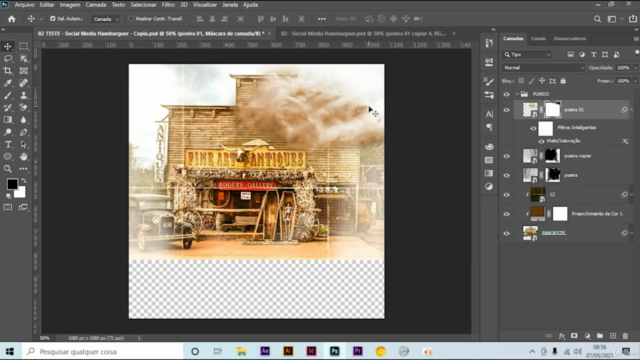Screen dimensions: 640x360
Task: Open After Effects from taskbar
Action: click(265, 351)
